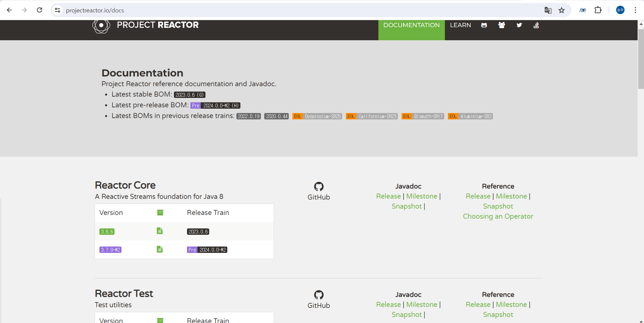Click the latest stable BOM 2023.0.6 (G) badge
The height and width of the screenshot is (323, 644).
(190, 95)
